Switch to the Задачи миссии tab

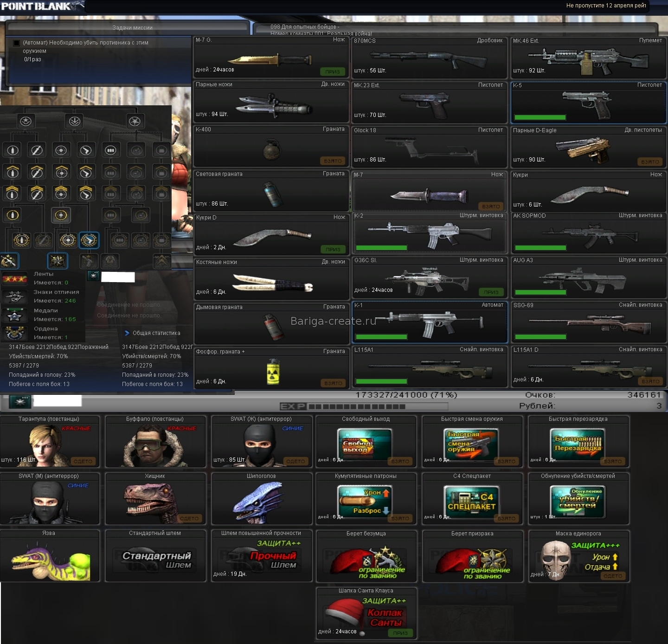[128, 27]
